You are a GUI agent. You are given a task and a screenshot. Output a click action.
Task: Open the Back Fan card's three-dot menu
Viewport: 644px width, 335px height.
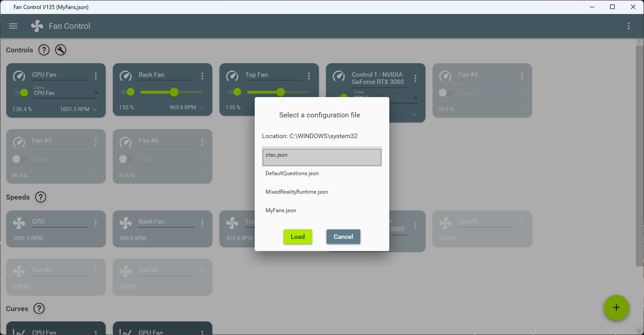click(x=202, y=76)
